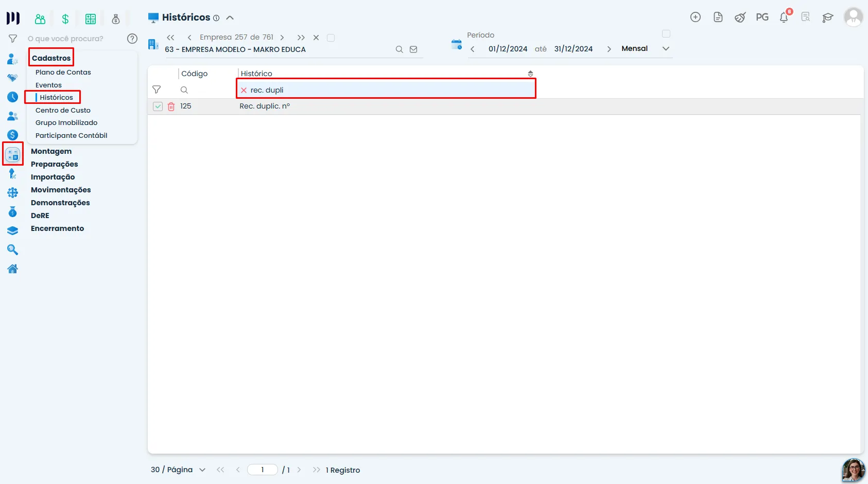Delete record 125 with trash icon
Viewport: 868px width, 484px height.
(171, 106)
